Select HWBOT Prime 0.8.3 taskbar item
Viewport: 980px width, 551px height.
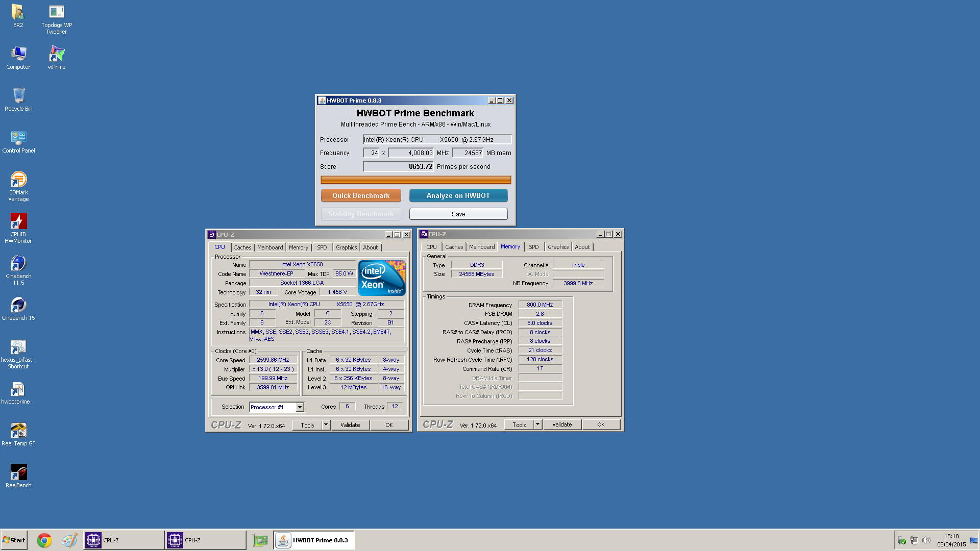click(313, 540)
